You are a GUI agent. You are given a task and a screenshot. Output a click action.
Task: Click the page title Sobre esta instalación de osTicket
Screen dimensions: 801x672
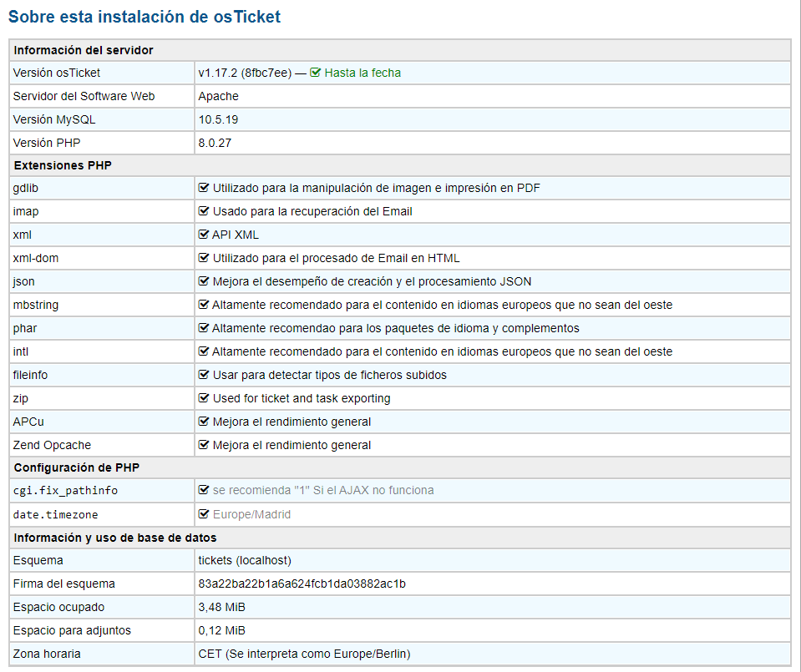[144, 16]
